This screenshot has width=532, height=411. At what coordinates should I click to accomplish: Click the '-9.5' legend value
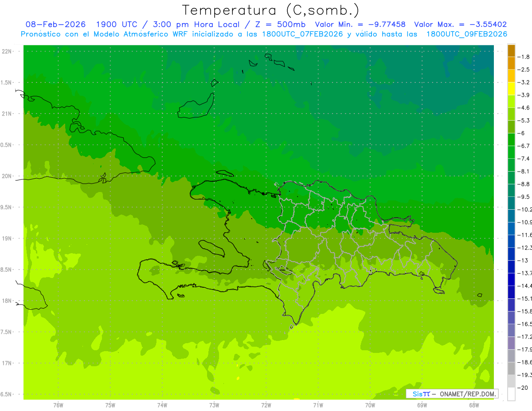(x=524, y=197)
